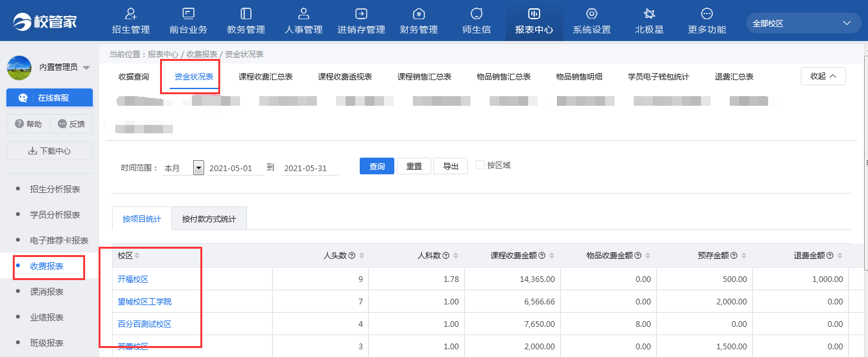
Task: Switch to 按付款方式统计 tab
Action: (209, 219)
